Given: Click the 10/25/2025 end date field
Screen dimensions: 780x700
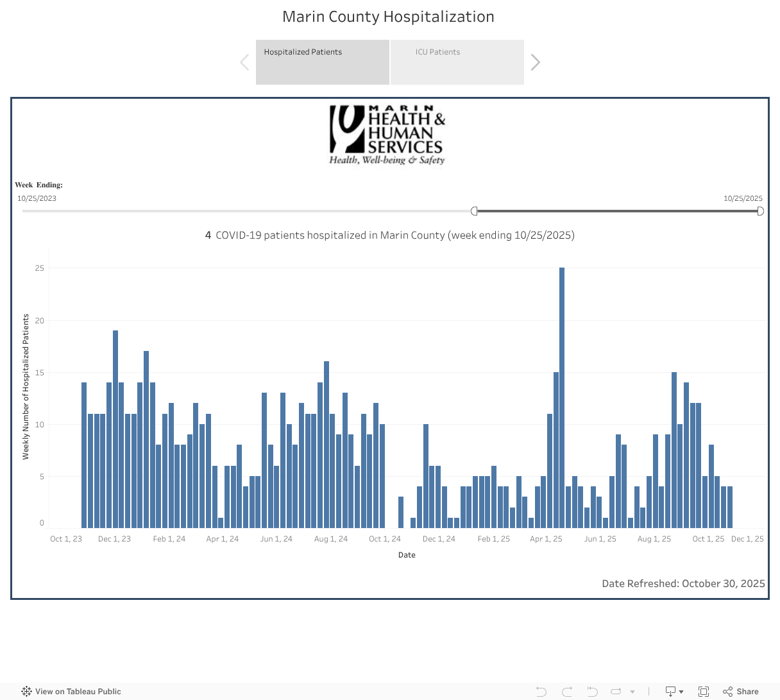Looking at the screenshot, I should [x=743, y=198].
